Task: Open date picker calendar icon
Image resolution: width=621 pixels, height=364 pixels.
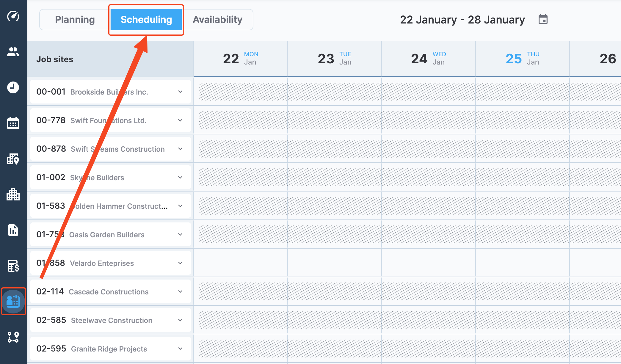Action: (543, 20)
